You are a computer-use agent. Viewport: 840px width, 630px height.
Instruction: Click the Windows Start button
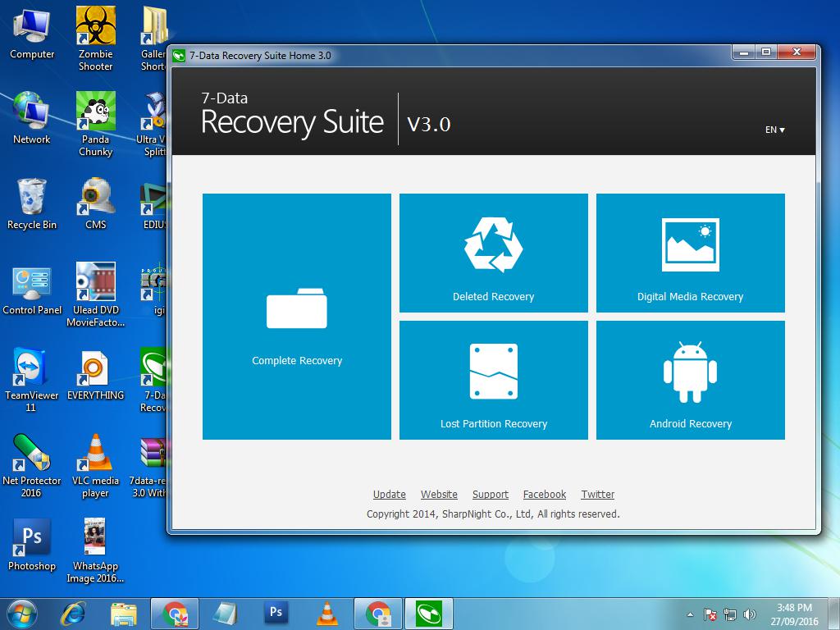click(22, 613)
